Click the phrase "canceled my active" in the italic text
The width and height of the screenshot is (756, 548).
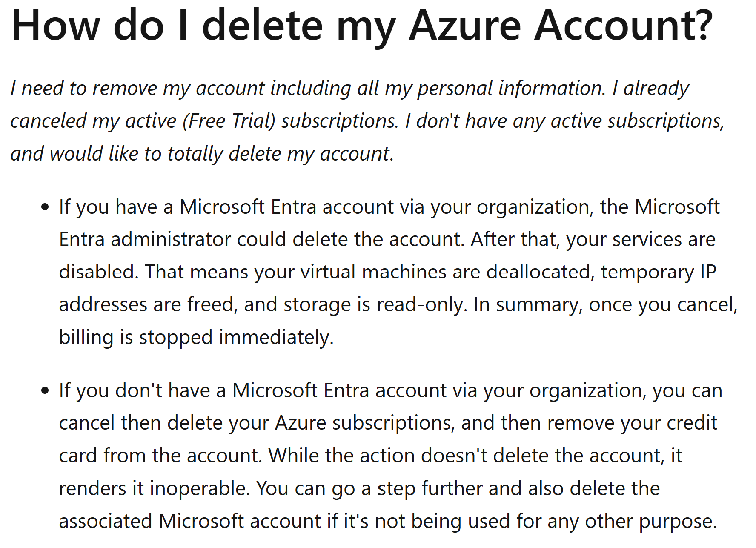coord(93,121)
